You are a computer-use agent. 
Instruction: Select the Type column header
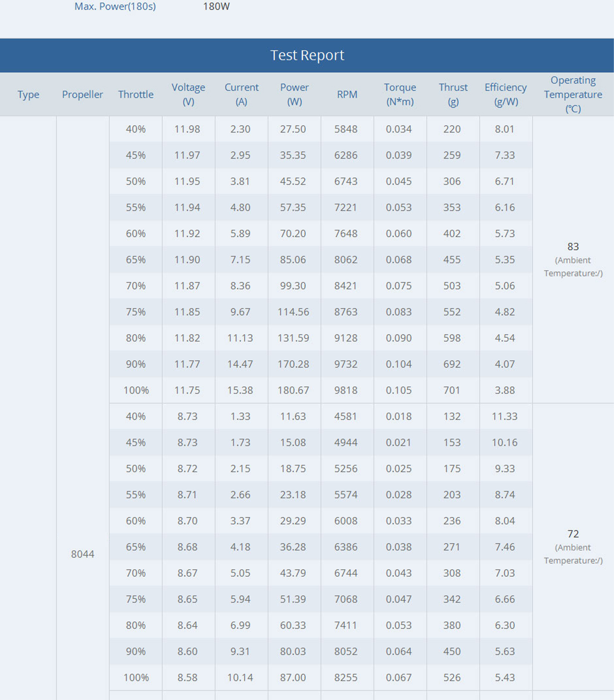coord(28,94)
